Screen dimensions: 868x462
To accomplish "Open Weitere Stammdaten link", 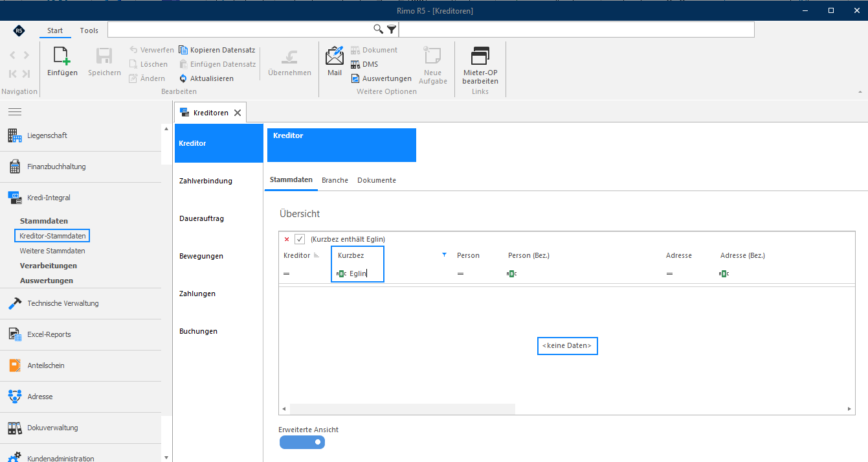I will [x=52, y=251].
